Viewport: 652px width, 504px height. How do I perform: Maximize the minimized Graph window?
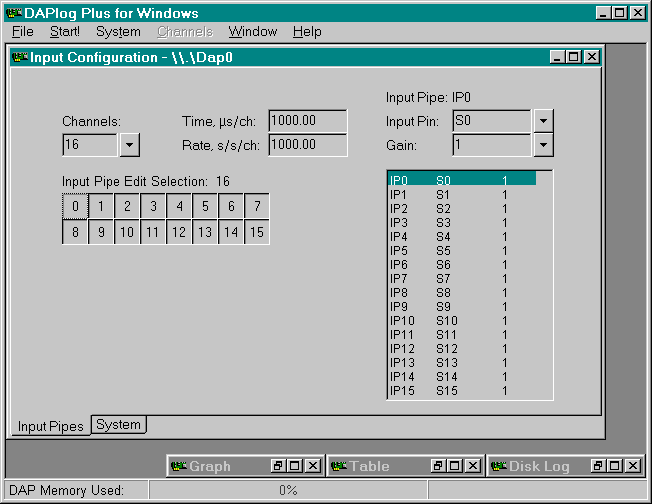(295, 466)
